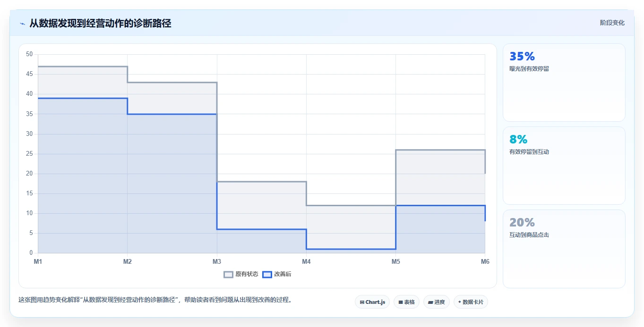The width and height of the screenshot is (644, 327).
Task: Click the lightning icon beside the title
Action: pyautogui.click(x=22, y=24)
